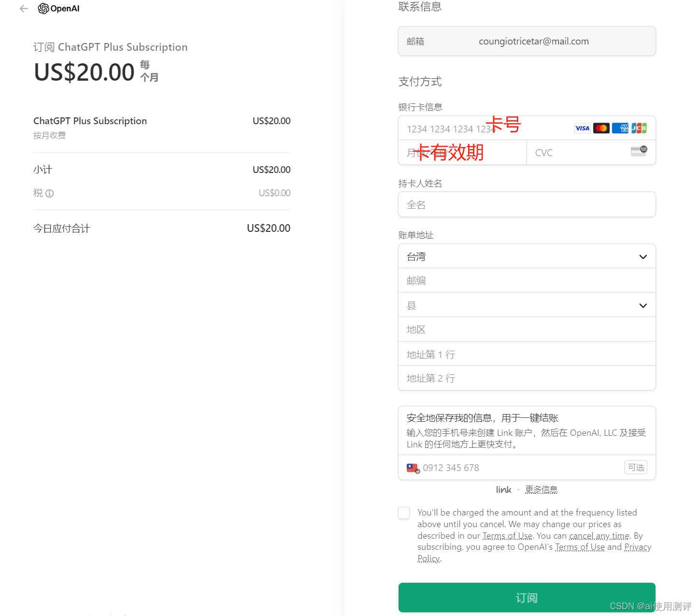
Task: Click the CVC card hint icon
Action: click(x=639, y=151)
